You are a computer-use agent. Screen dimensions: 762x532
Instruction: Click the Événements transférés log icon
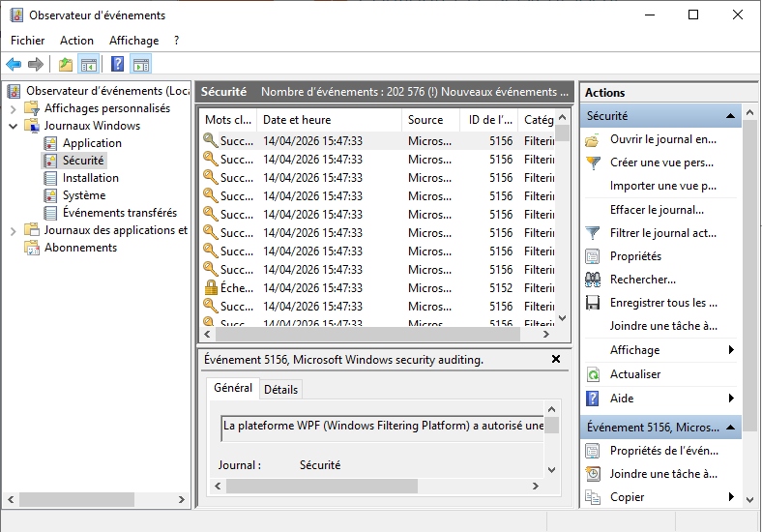pyautogui.click(x=50, y=213)
